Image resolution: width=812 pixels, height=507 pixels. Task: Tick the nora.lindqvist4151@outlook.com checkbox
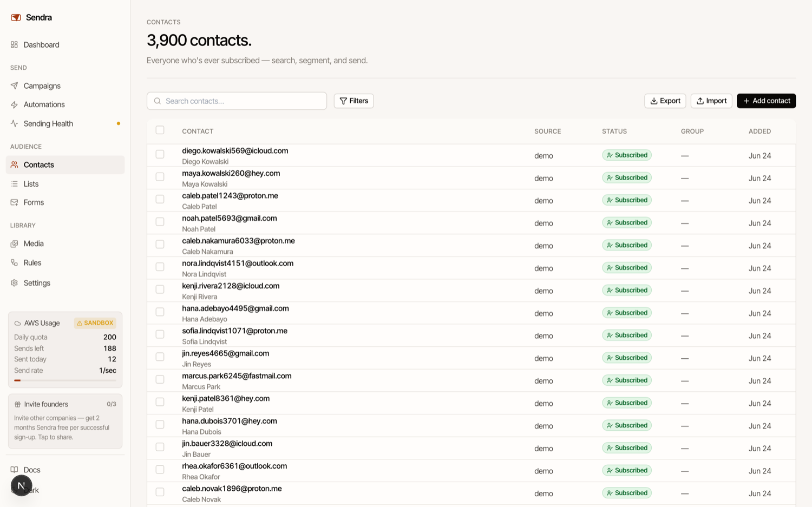[160, 267]
